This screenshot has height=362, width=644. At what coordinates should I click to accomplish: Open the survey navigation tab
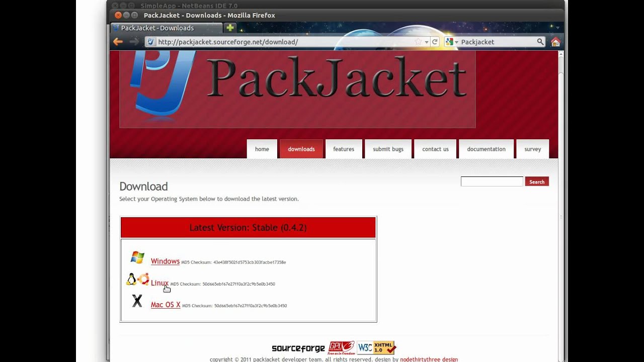532,149
